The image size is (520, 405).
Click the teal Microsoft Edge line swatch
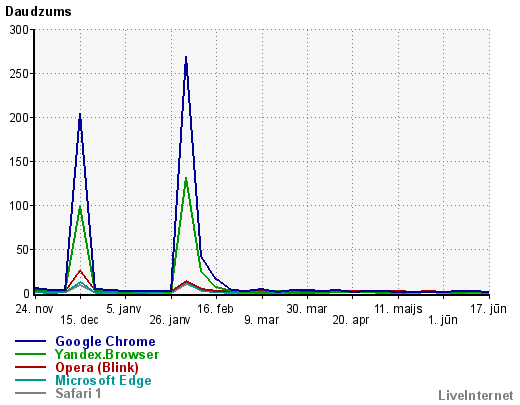pyautogui.click(x=30, y=380)
